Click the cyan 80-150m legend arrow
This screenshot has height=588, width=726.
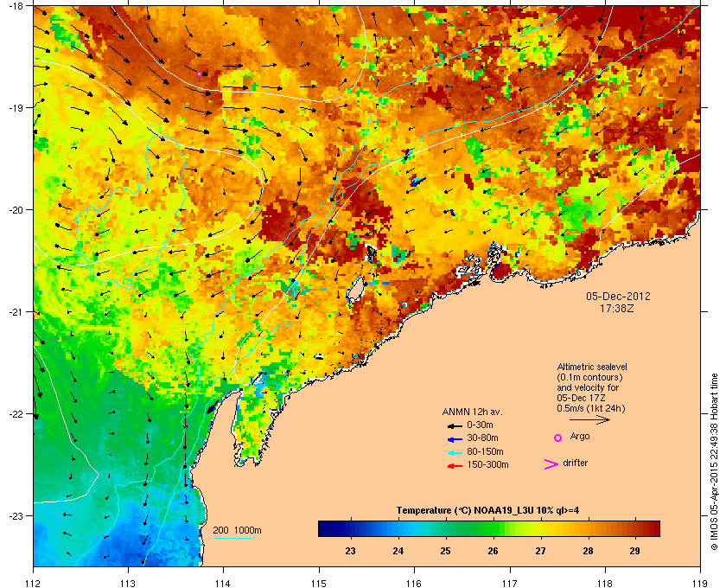coord(455,453)
